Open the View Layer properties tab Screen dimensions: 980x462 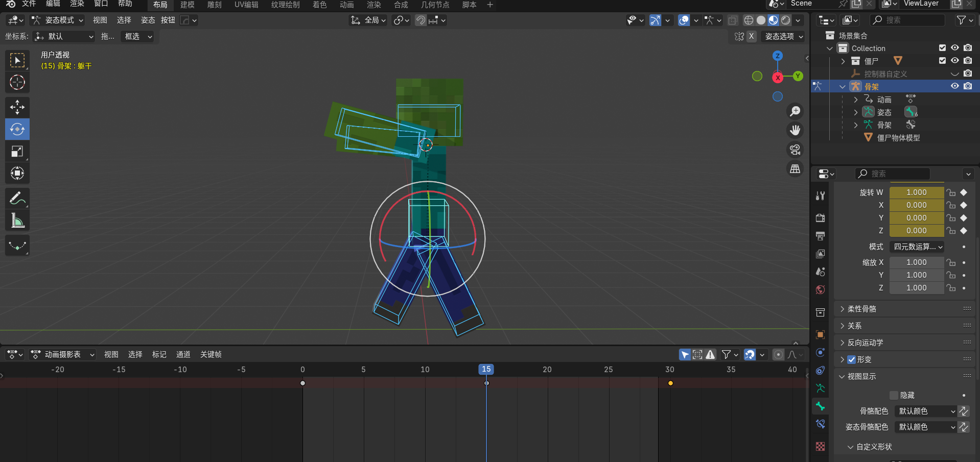[821, 254]
